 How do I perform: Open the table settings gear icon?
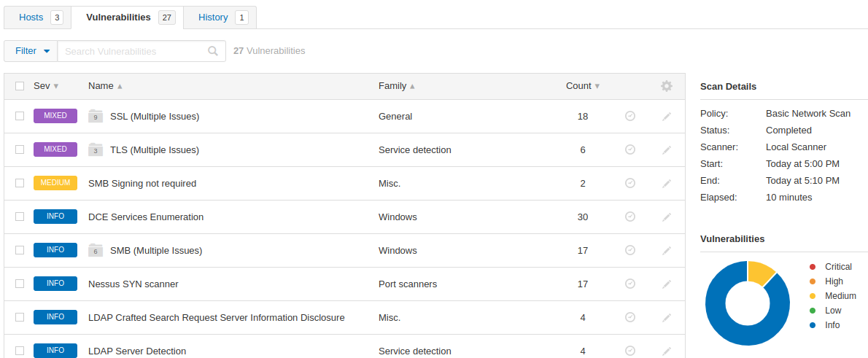tap(667, 86)
